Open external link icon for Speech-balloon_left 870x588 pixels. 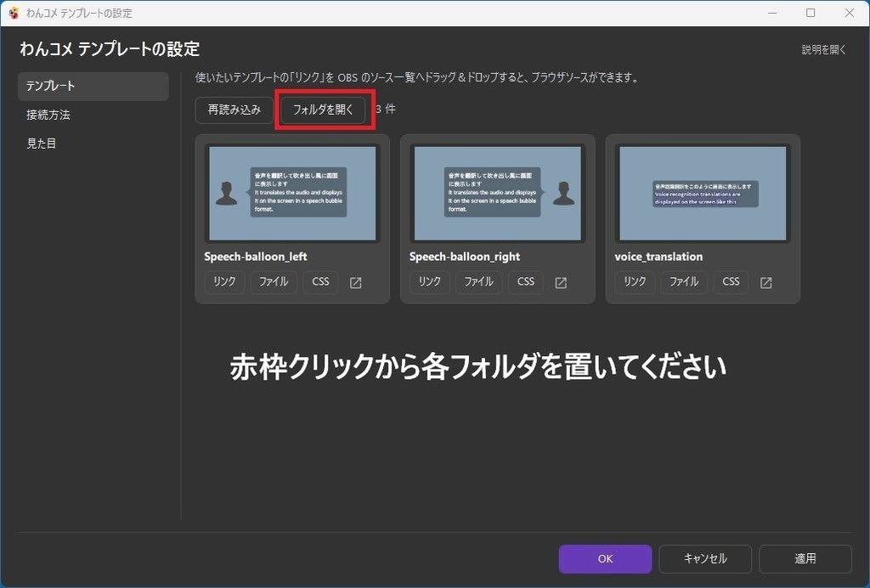356,282
